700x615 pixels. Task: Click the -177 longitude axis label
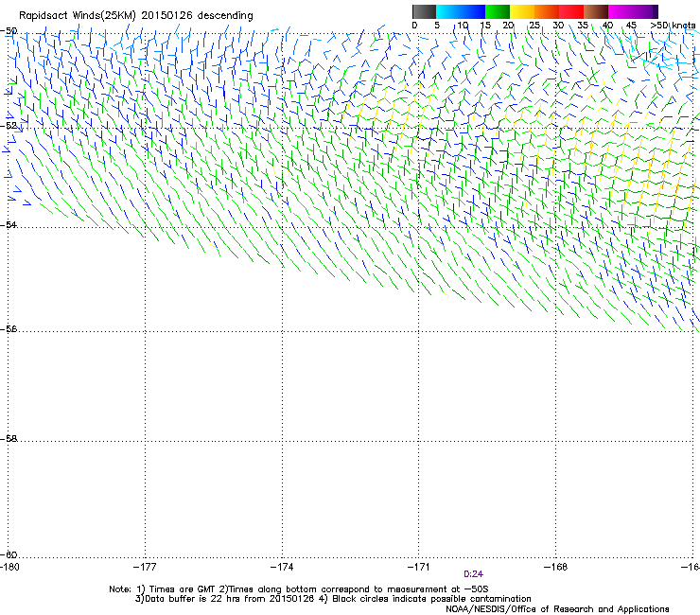click(x=145, y=567)
